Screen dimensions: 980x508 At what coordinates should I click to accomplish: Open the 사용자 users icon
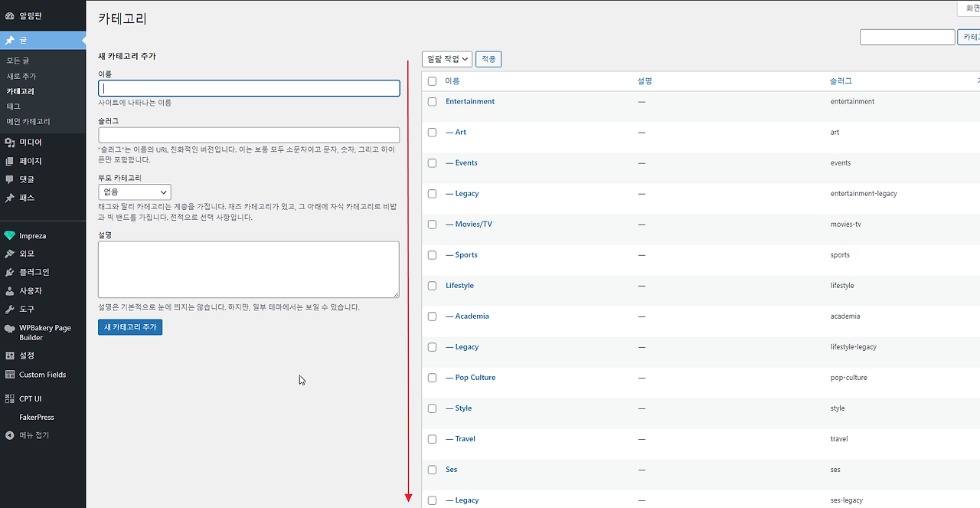(x=10, y=291)
